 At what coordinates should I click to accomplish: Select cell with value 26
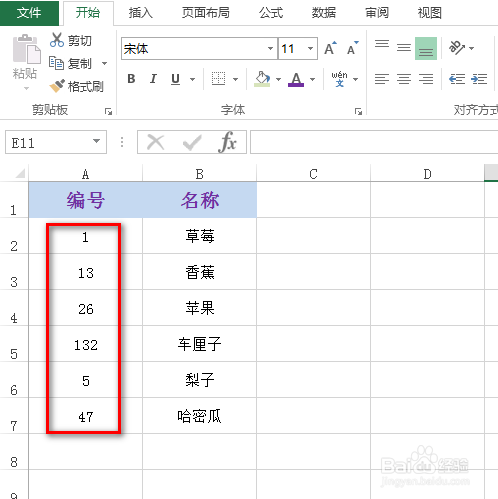point(85,308)
